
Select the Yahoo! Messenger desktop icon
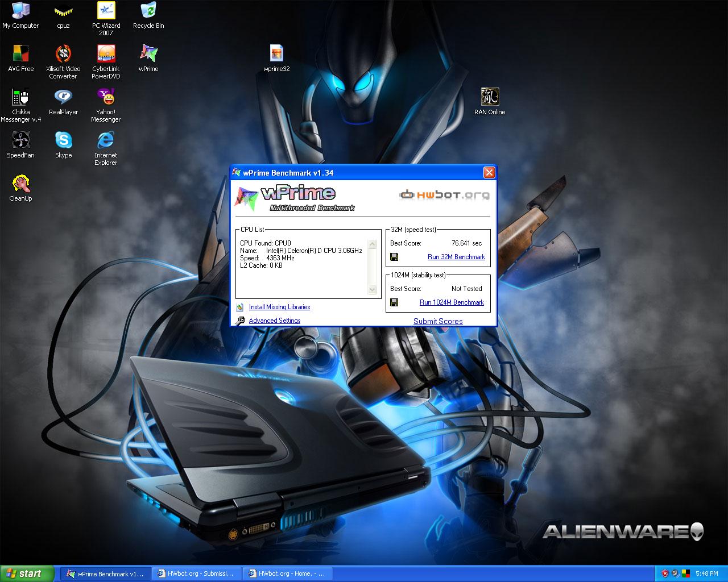[106, 105]
